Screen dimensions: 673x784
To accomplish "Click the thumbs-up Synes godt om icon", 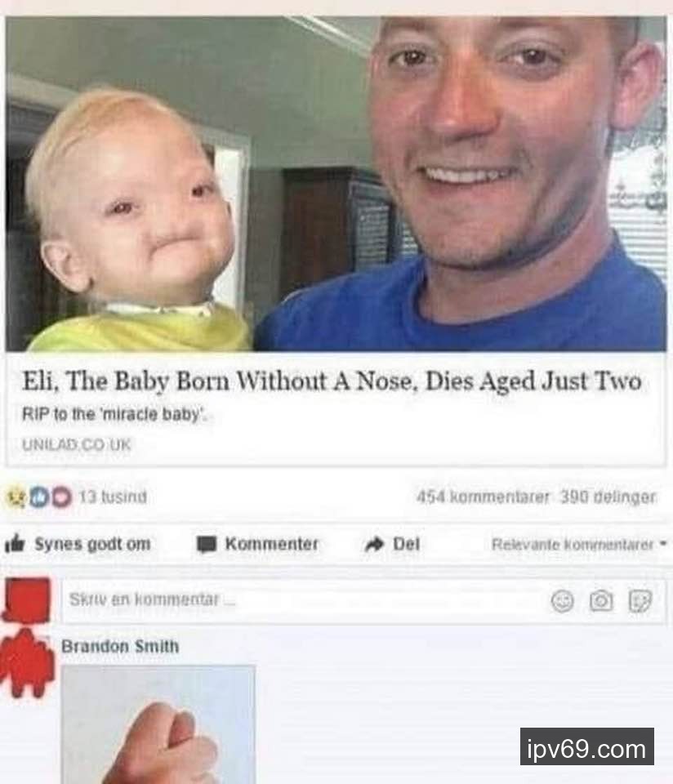I will pyautogui.click(x=15, y=544).
